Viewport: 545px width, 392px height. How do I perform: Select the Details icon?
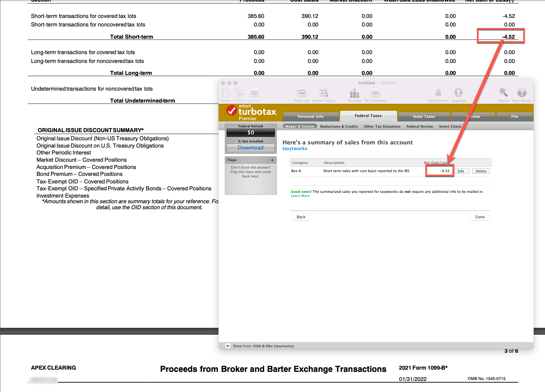click(239, 94)
